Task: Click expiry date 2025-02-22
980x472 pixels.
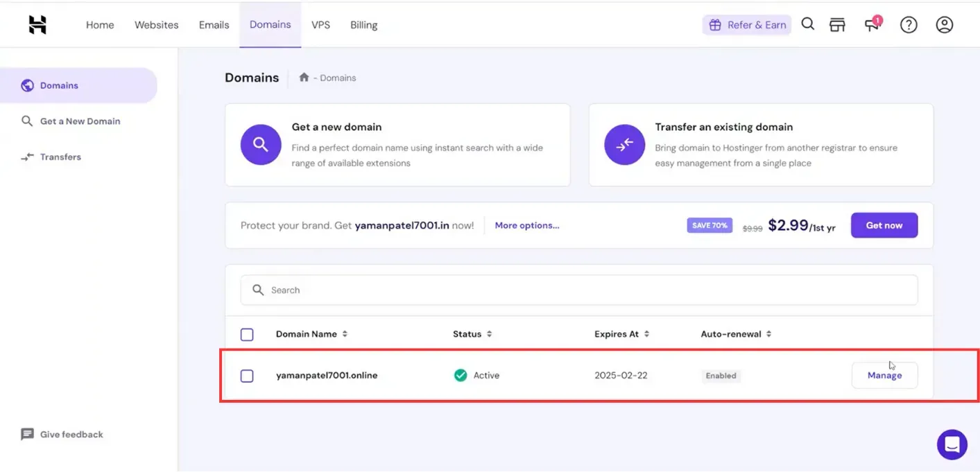Action: 621,376
